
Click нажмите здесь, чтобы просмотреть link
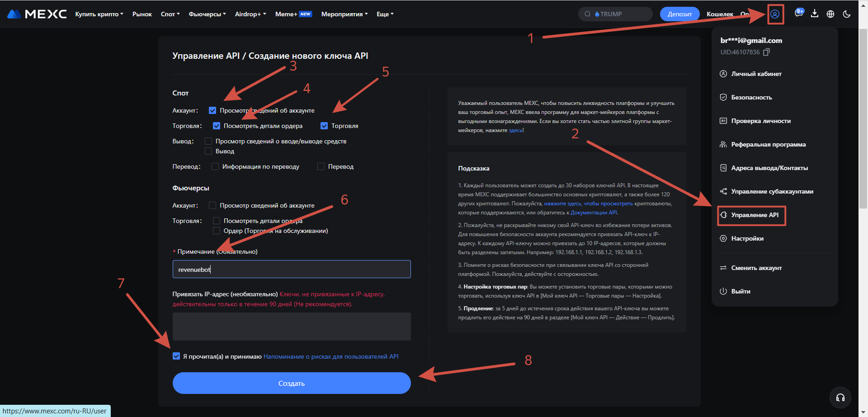(588, 204)
